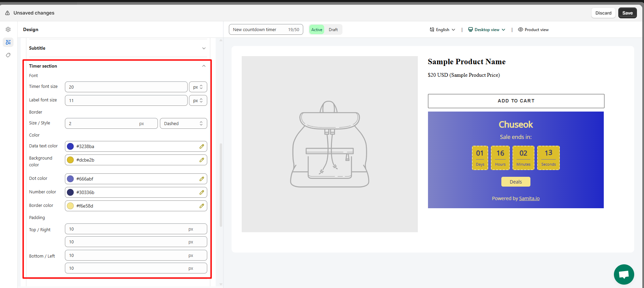Follow the Samita.io link
Image resolution: width=644 pixels, height=288 pixels.
pyautogui.click(x=529, y=198)
